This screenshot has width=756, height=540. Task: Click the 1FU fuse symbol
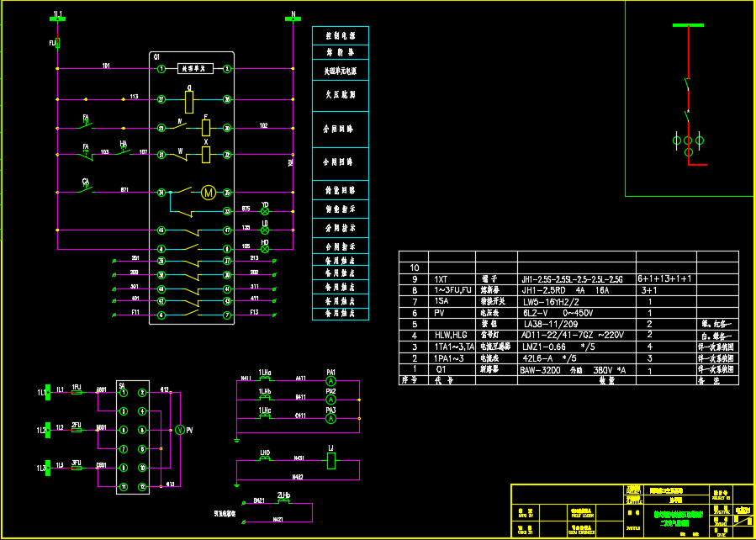(77, 393)
